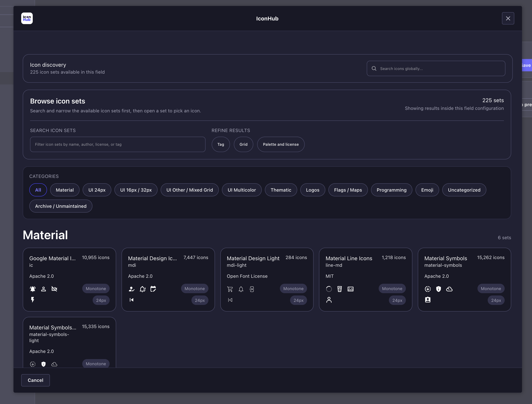
Task: Open the Tag refine filter
Action: pos(221,144)
